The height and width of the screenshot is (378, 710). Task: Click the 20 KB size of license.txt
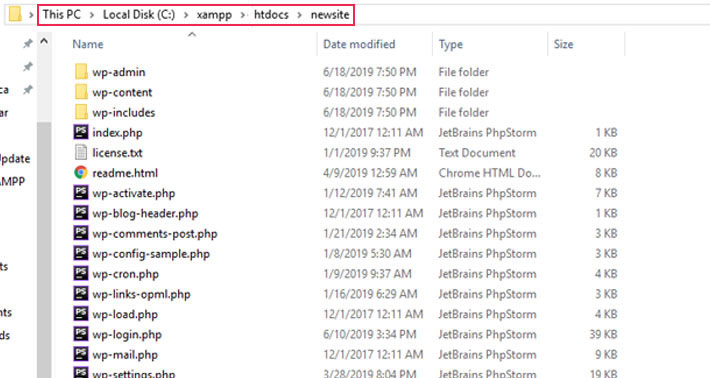tap(603, 153)
